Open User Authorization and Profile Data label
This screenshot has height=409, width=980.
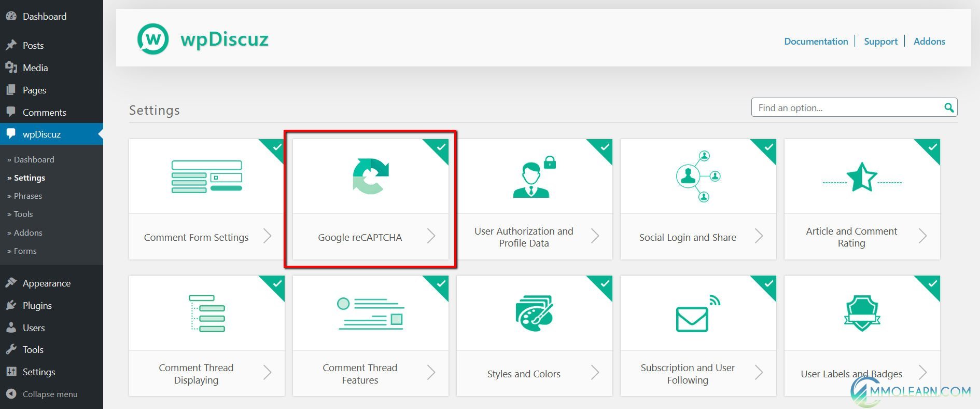[524, 237]
